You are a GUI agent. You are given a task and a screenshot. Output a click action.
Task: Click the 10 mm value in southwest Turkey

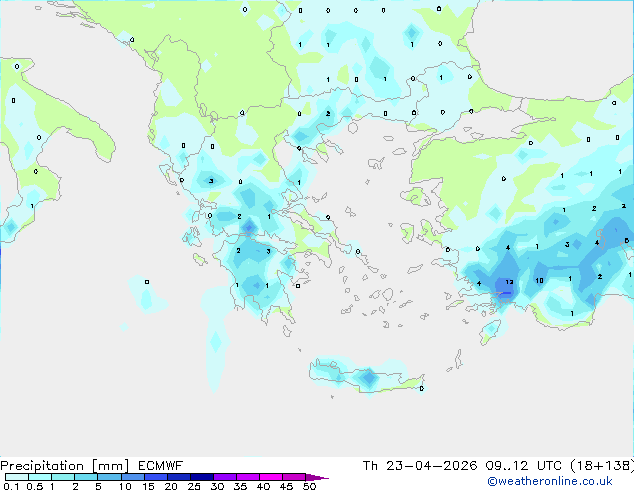click(x=539, y=281)
